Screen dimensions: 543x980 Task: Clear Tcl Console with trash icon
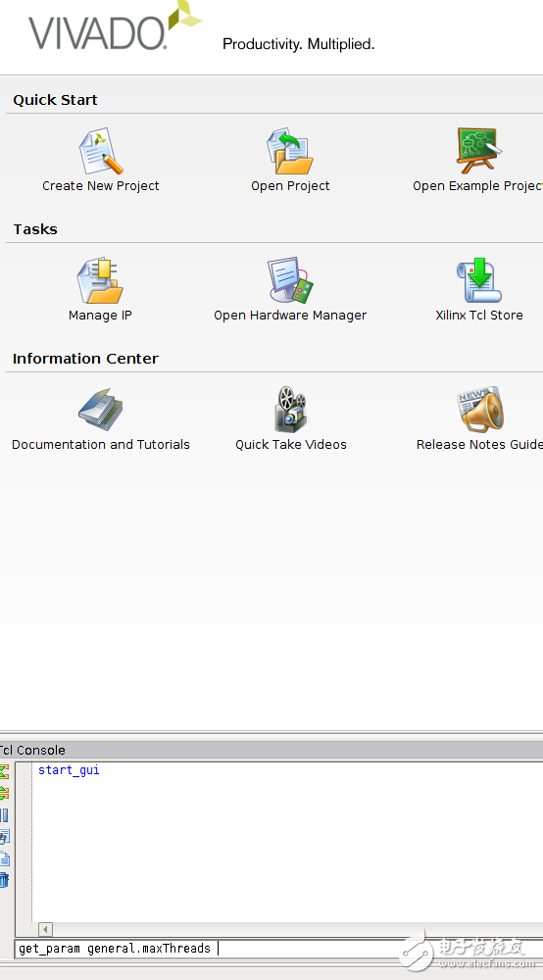(4, 880)
